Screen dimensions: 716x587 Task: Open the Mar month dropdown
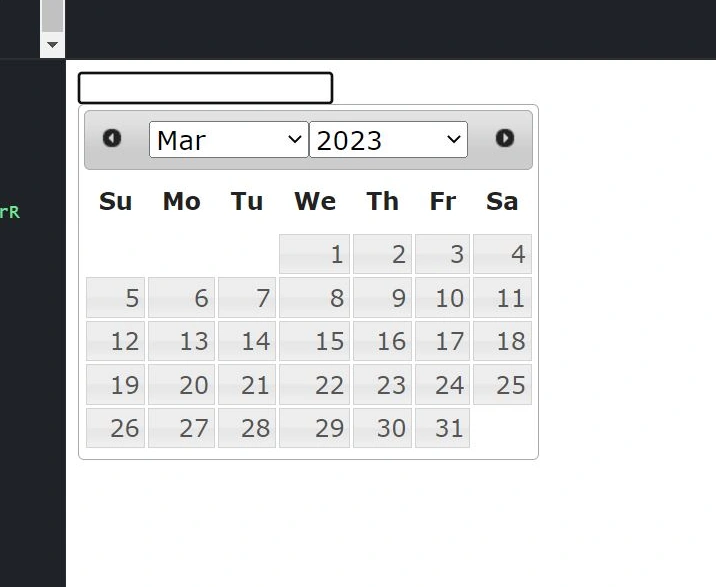[x=229, y=140]
